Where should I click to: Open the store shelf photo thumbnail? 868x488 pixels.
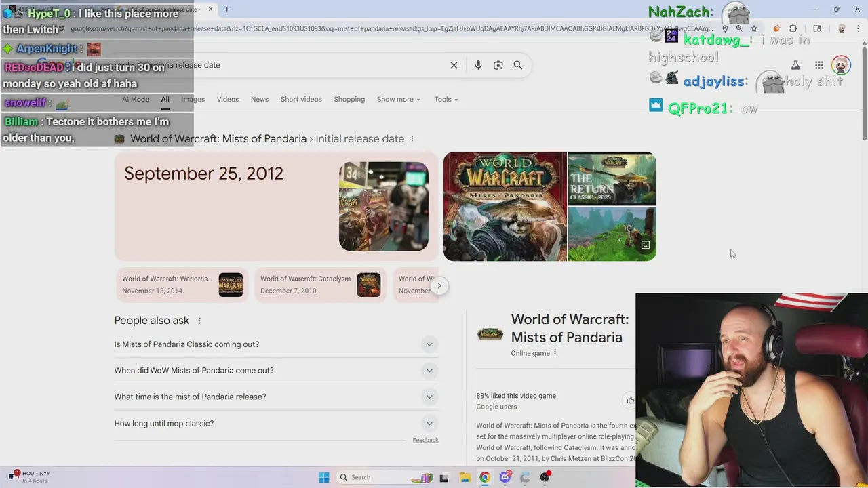(x=384, y=207)
